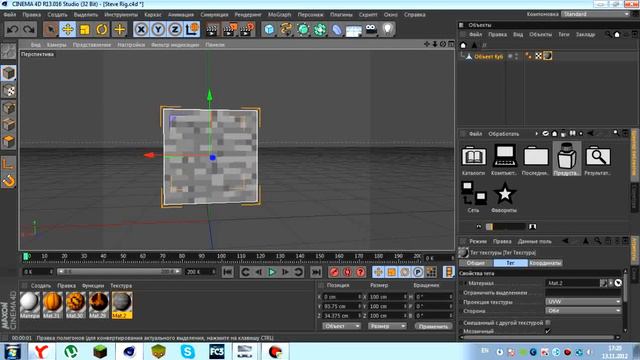Open Skype from the taskbar
This screenshot has height=360, width=640.
click(x=187, y=351)
